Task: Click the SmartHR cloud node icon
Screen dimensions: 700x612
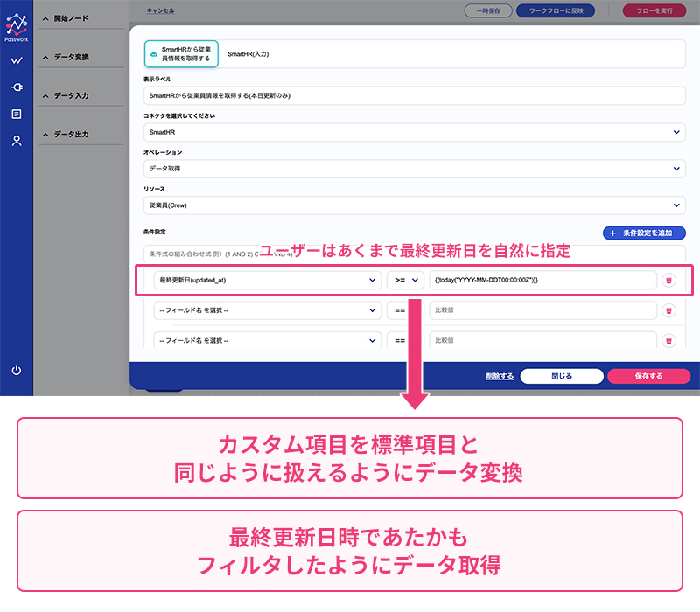Action: pyautogui.click(x=154, y=54)
